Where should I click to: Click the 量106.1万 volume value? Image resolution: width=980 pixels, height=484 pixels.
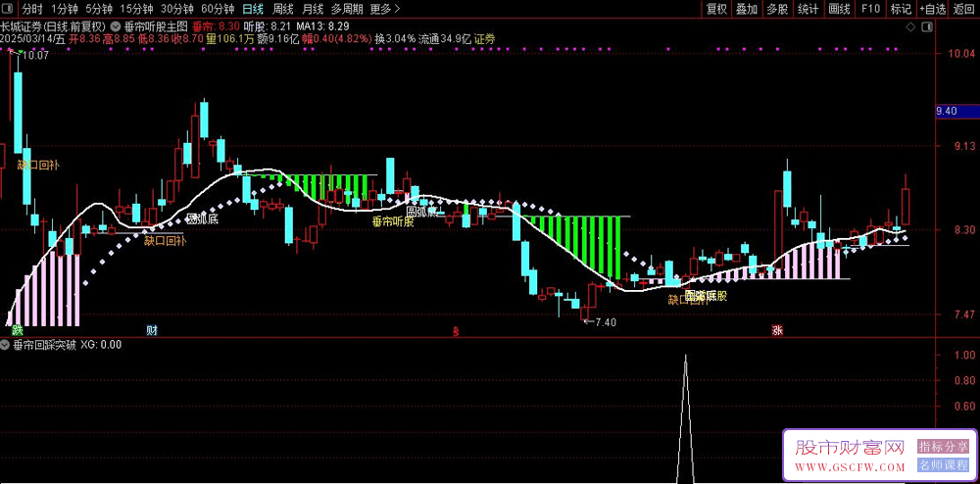coord(230,39)
